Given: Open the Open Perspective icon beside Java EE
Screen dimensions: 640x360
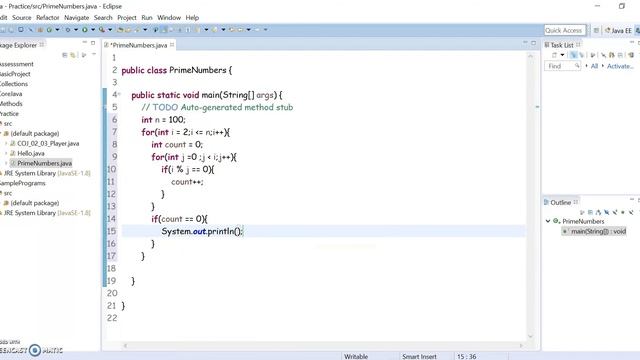Looking at the screenshot, I should click(x=596, y=31).
